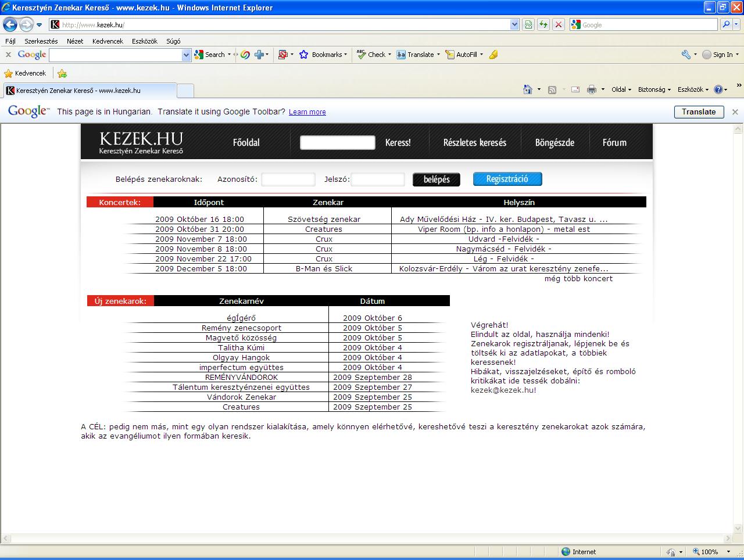
Task: Expand the Oldal page menu
Action: coord(621,89)
